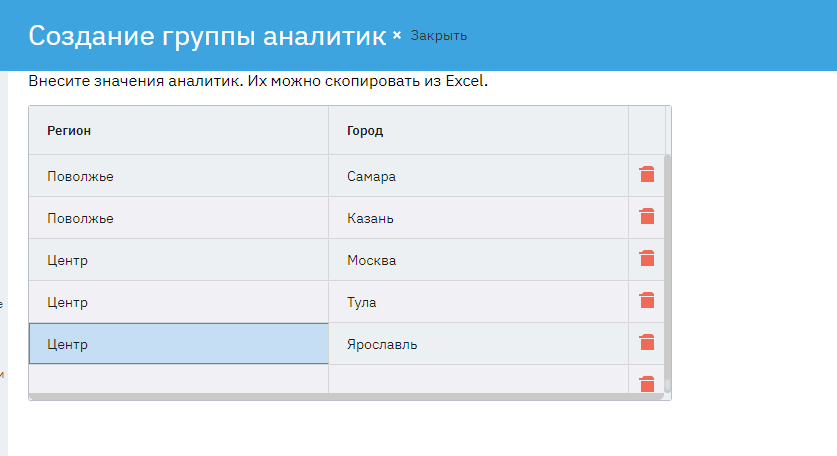
Task: Select the Регион column header
Action: [178, 130]
